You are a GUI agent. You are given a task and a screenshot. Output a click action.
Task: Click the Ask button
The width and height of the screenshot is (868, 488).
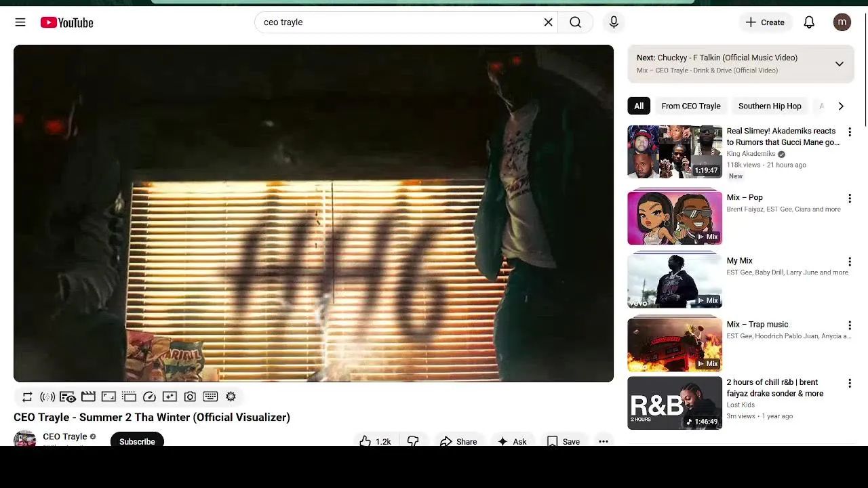[512, 441]
